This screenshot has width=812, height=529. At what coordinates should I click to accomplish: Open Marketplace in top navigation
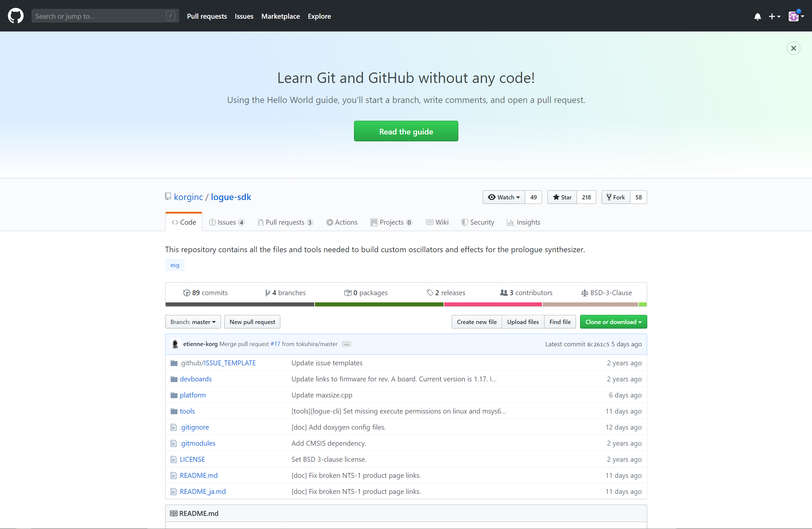pos(281,16)
